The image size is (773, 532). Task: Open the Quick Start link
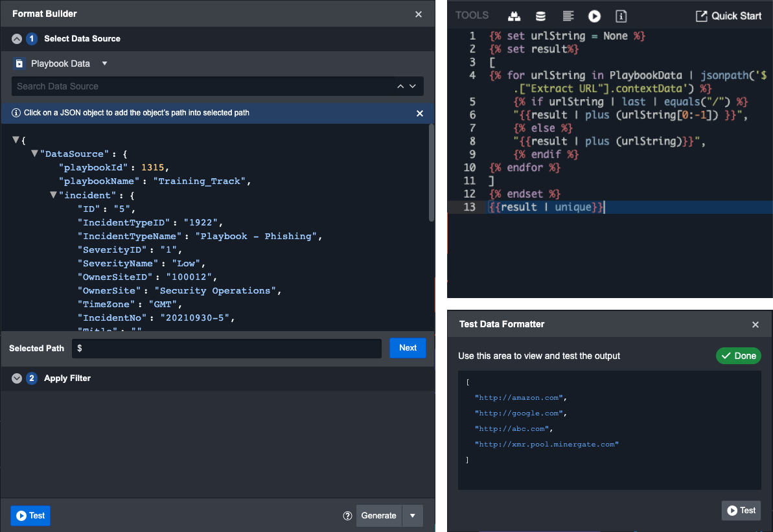click(x=729, y=16)
